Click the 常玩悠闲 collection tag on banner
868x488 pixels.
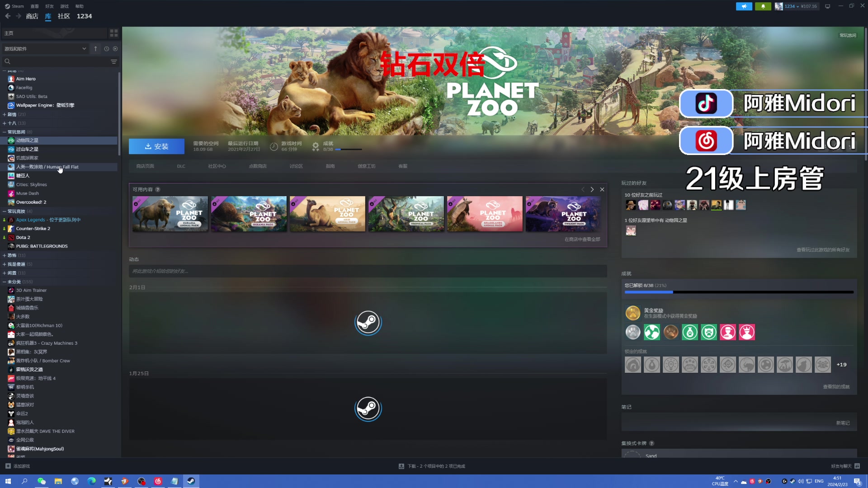tap(848, 35)
